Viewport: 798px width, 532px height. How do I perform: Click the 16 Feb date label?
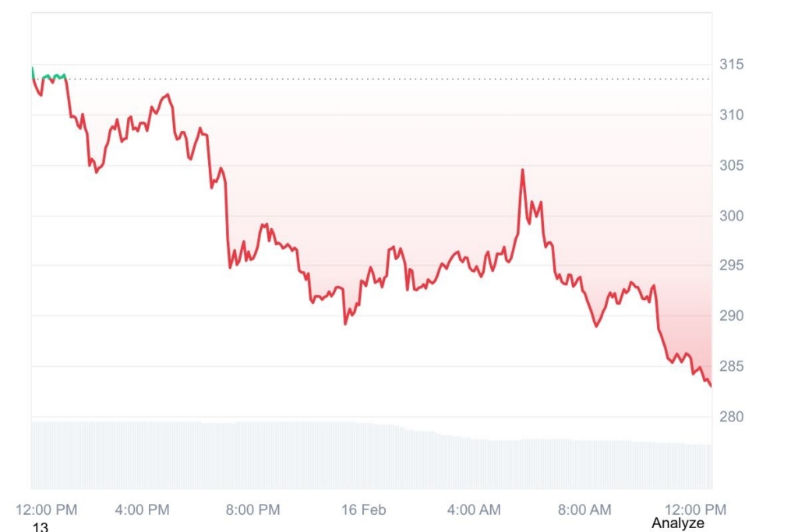pyautogui.click(x=363, y=510)
